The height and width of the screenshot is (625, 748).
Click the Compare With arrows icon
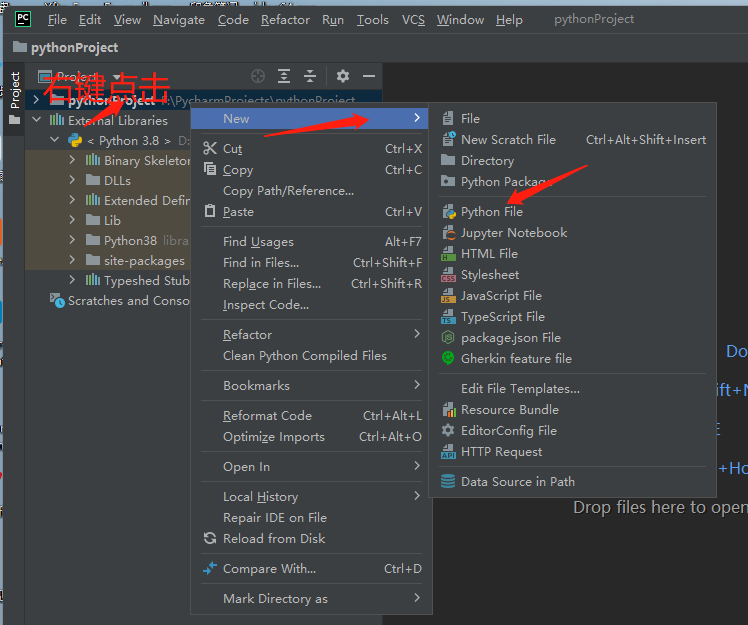click(x=210, y=568)
